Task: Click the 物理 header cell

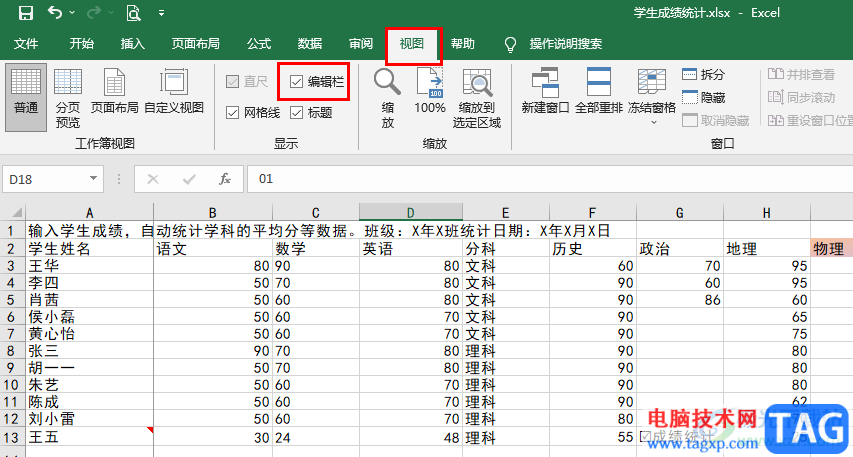Action: pyautogui.click(x=831, y=249)
